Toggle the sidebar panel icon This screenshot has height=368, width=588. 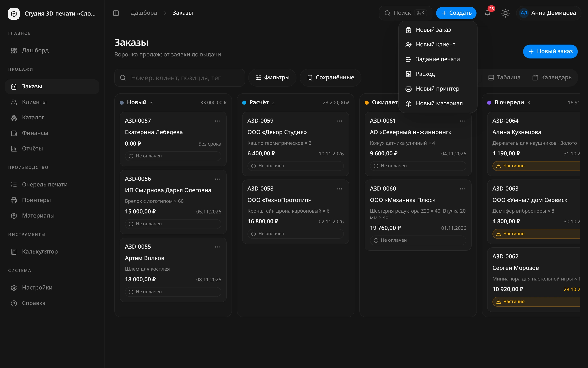(x=116, y=13)
